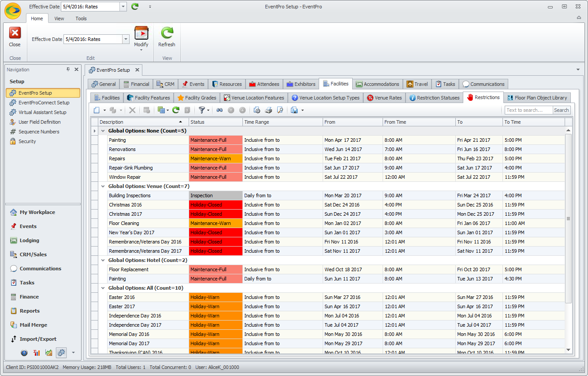Viewport: 588px width, 376px height.
Task: Click the gears setup icon at the navigation bottom
Action: pyautogui.click(x=61, y=353)
